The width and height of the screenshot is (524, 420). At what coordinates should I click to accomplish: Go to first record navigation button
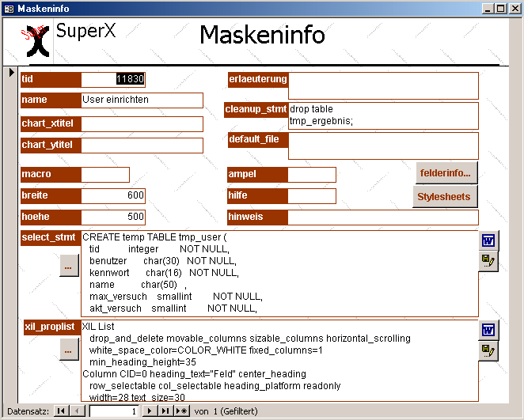tap(60, 411)
